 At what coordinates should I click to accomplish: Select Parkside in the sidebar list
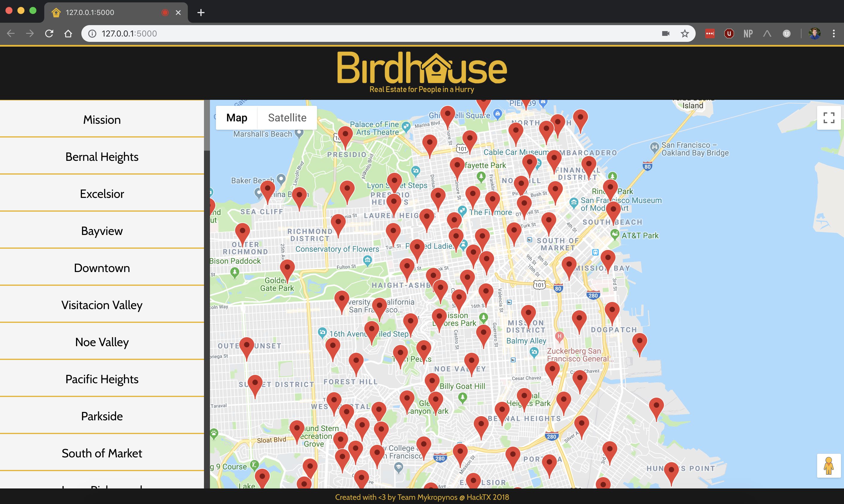pos(102,416)
